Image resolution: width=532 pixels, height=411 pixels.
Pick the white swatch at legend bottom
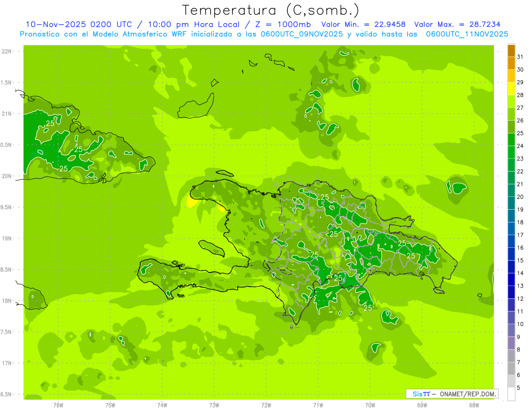coord(511,394)
